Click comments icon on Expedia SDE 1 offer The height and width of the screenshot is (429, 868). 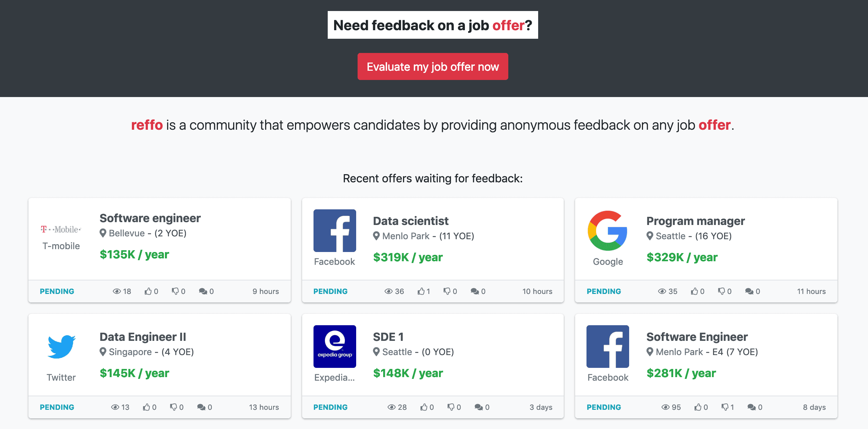coord(478,407)
